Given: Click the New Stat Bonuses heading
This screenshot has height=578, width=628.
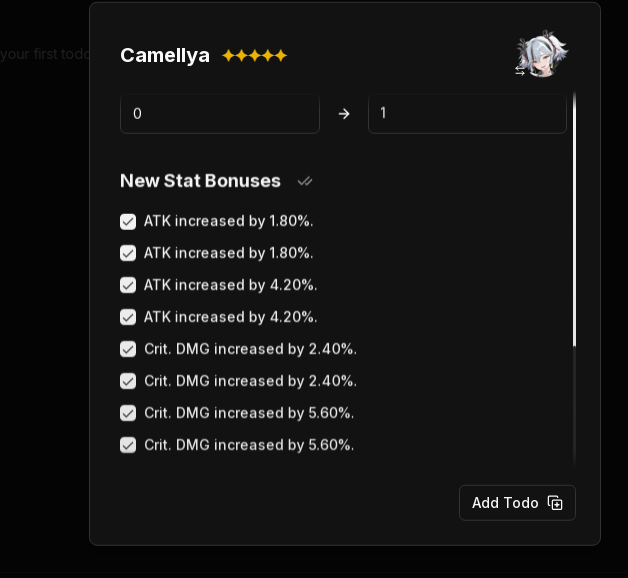Looking at the screenshot, I should tap(200, 181).
